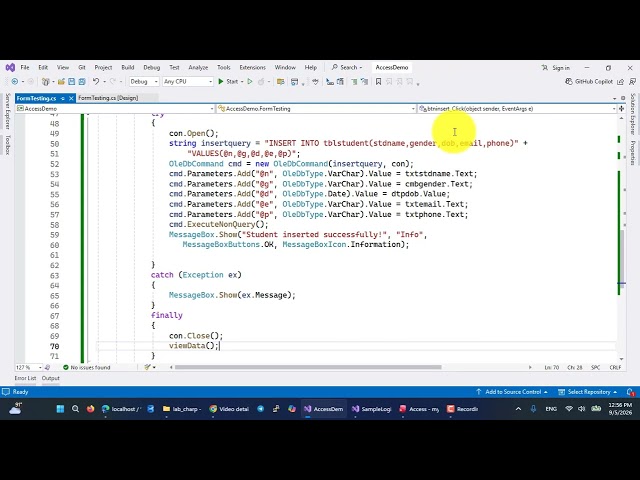Open Firefox from the taskbar
640x480 pixels.
coord(91,409)
